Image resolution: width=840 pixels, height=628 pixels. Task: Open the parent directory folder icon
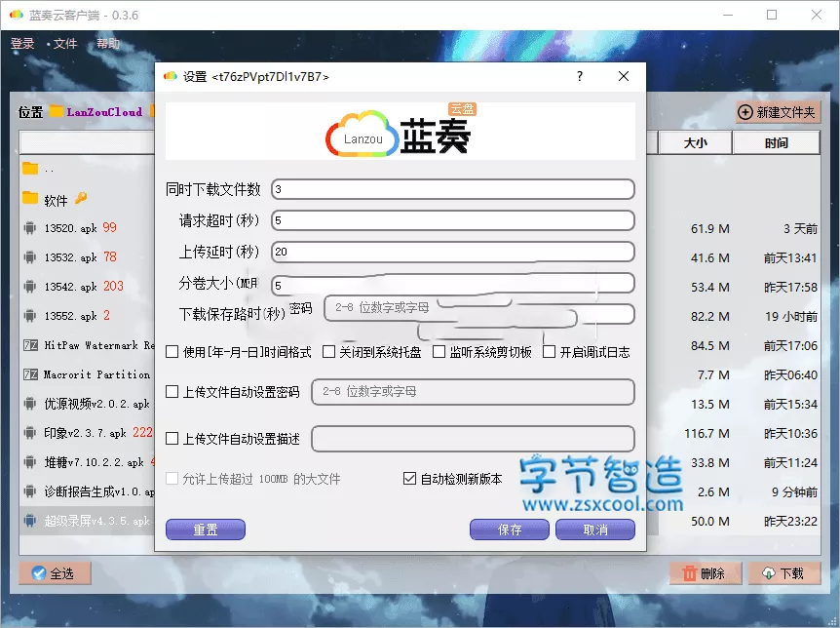[30, 169]
